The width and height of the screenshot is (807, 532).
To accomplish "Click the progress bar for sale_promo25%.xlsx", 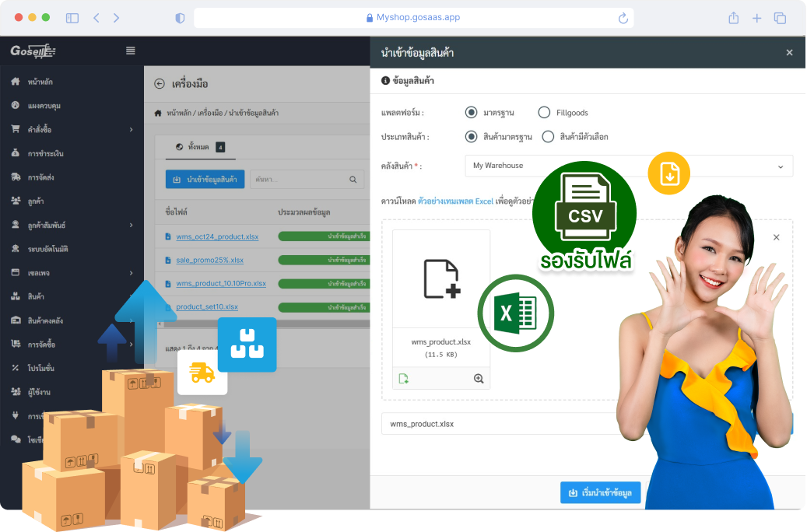I will pos(324,261).
